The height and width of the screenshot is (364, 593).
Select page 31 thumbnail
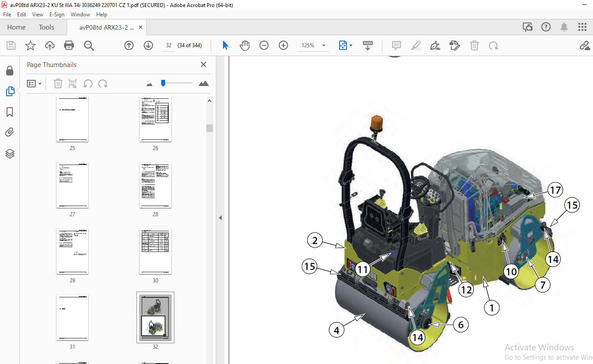pos(72,318)
